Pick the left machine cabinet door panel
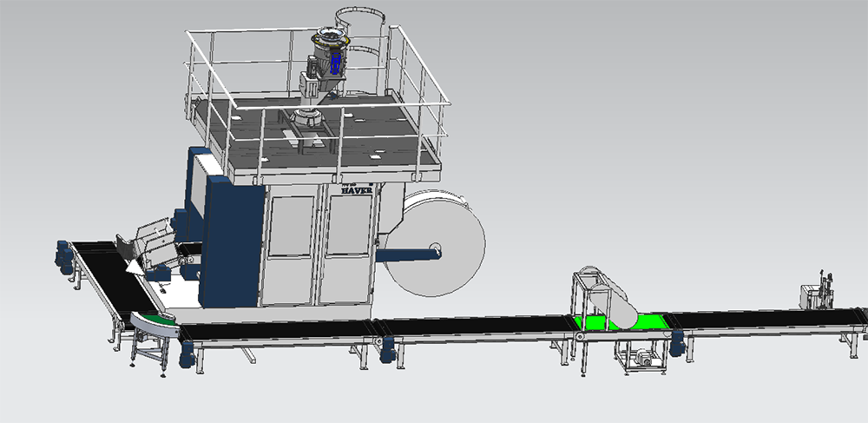The image size is (868, 423). pos(291,248)
